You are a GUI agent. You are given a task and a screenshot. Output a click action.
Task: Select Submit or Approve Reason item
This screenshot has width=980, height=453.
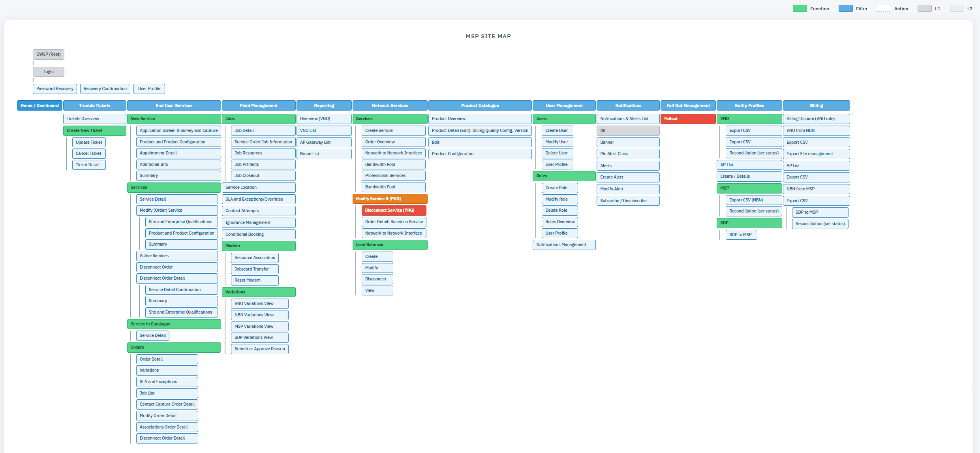[259, 349]
